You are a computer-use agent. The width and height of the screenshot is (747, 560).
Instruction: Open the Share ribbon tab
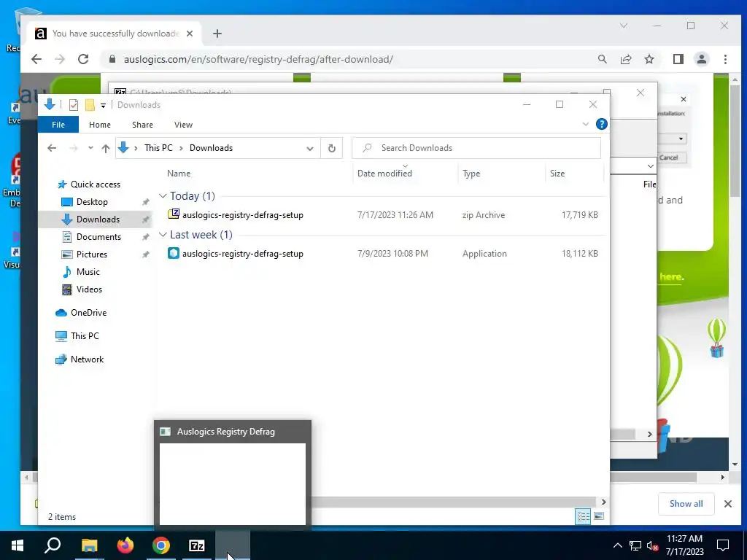142,125
